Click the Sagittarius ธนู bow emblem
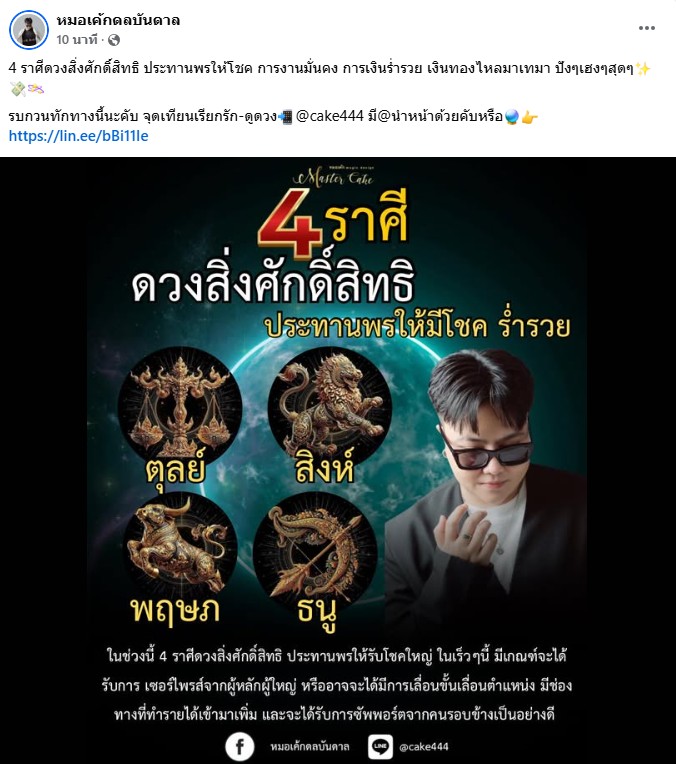The width and height of the screenshot is (676, 764). pyautogui.click(x=315, y=553)
